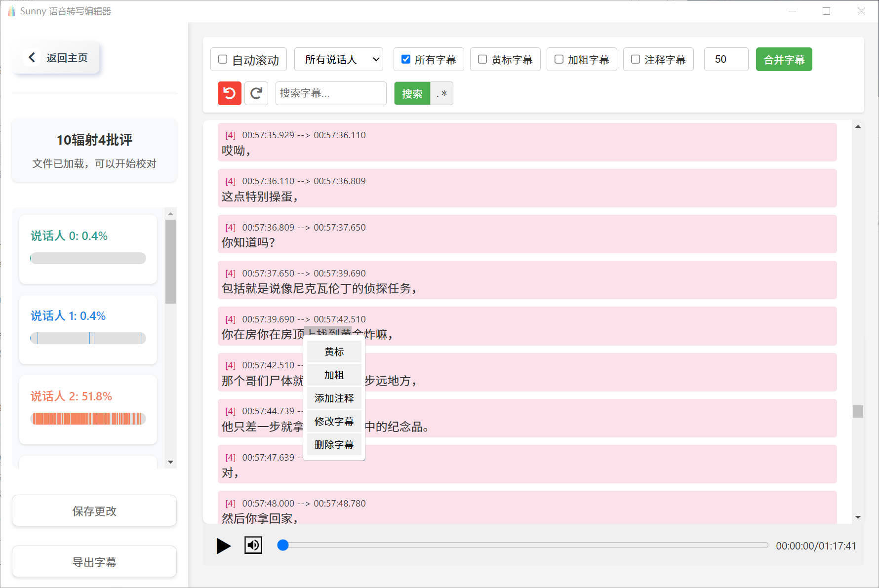The image size is (879, 588).
Task: Open the 所有说话人 speaker dropdown
Action: (x=339, y=59)
